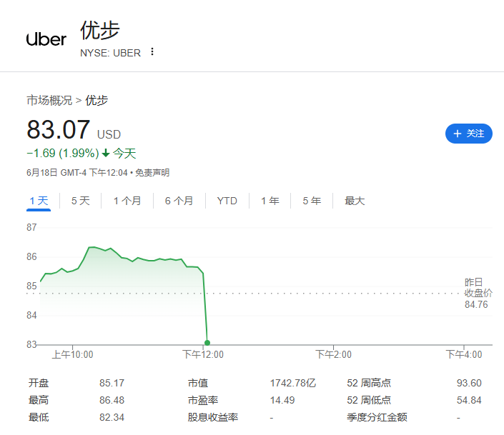Image resolution: width=504 pixels, height=435 pixels.
Task: Select the 最大 range tab
Action: click(x=355, y=201)
